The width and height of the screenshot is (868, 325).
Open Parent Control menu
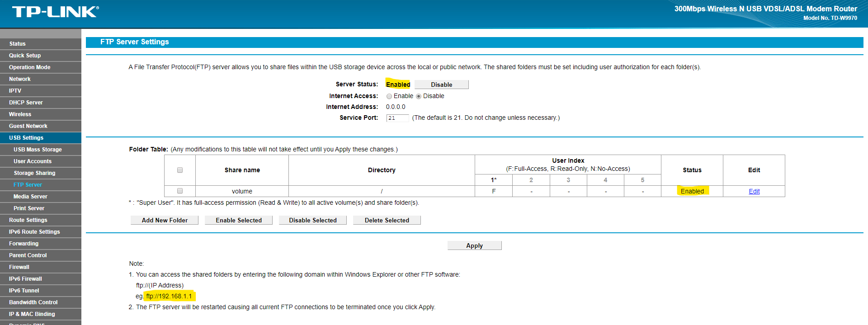click(x=41, y=255)
